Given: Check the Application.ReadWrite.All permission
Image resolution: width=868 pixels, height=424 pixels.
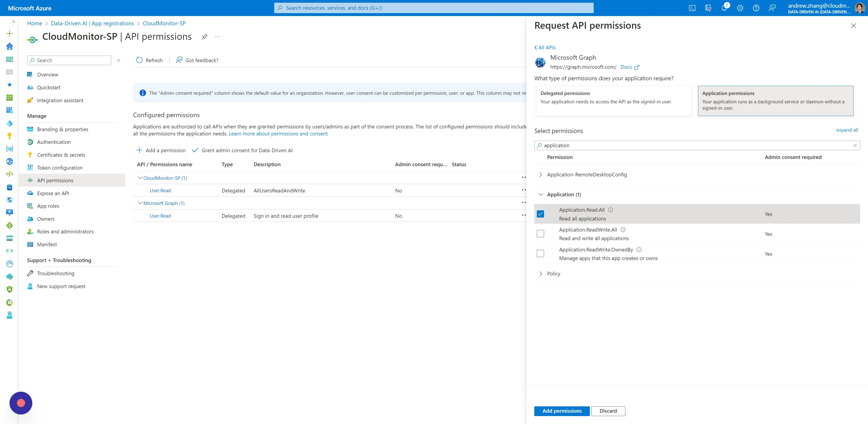Looking at the screenshot, I should click(540, 233).
